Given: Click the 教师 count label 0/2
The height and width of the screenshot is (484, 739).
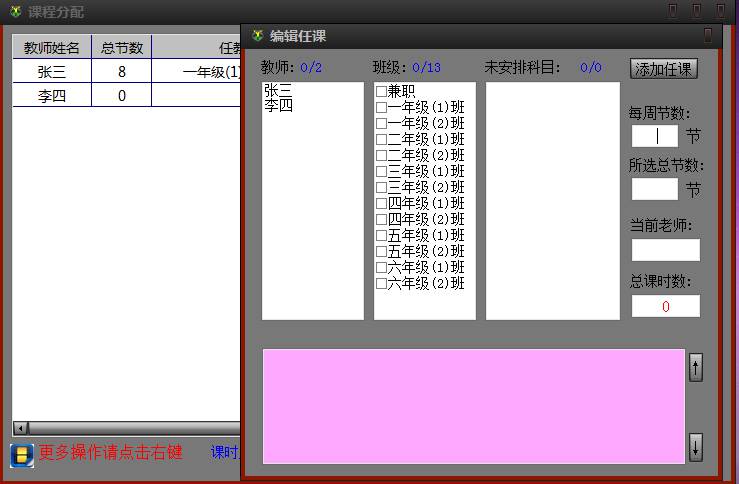Looking at the screenshot, I should point(311,67).
